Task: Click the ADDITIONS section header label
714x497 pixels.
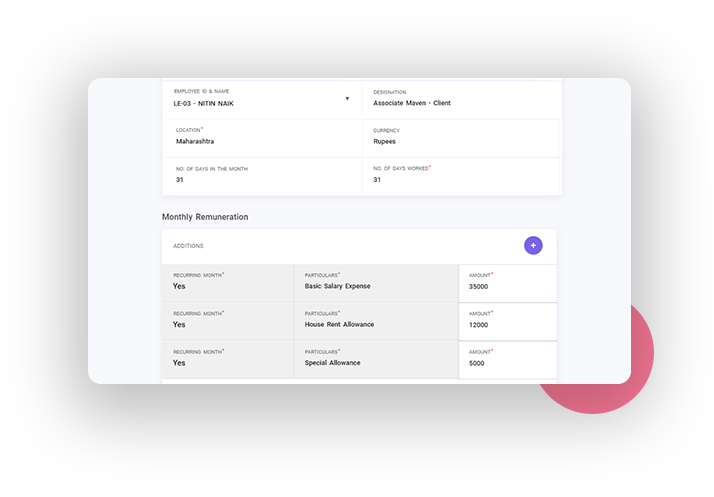Action: 188,245
